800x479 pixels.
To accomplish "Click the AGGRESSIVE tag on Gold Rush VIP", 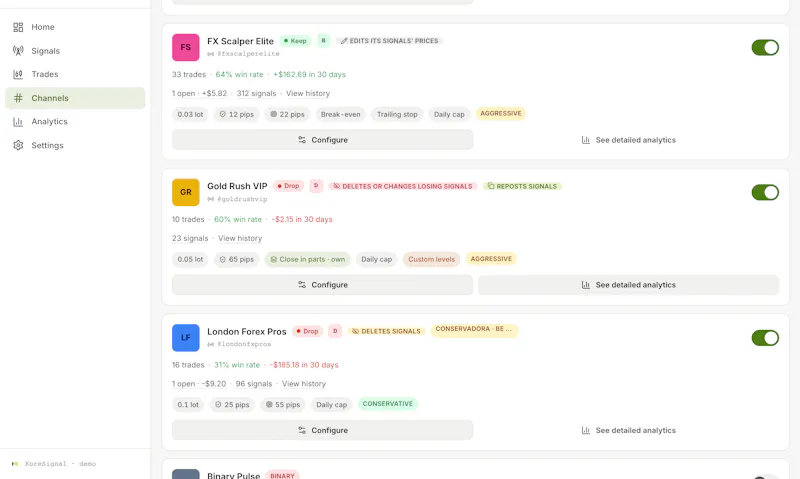I will point(491,259).
